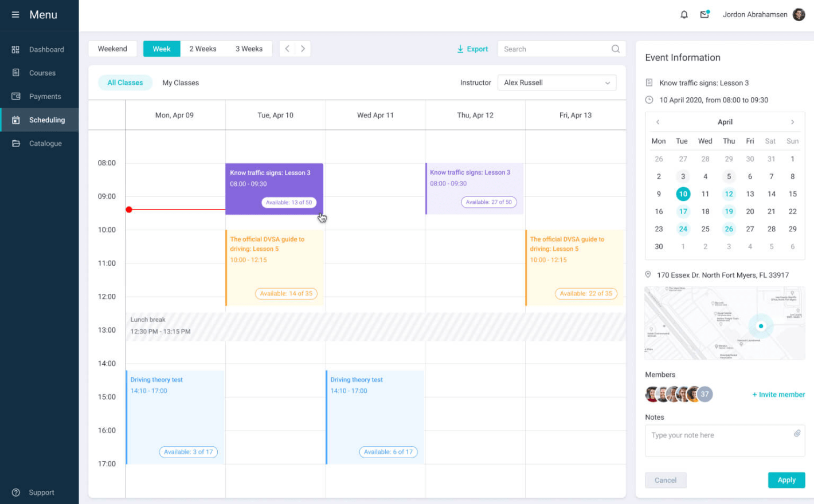Click the Invite member link
This screenshot has height=504, width=814.
(778, 394)
